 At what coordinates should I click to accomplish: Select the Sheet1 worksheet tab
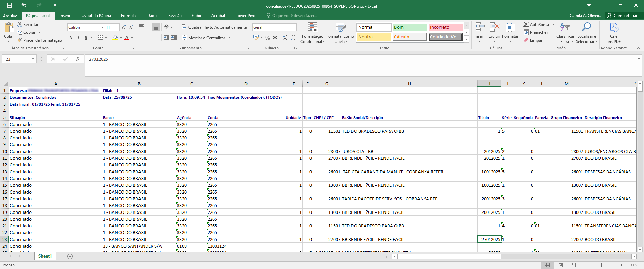(x=45, y=256)
